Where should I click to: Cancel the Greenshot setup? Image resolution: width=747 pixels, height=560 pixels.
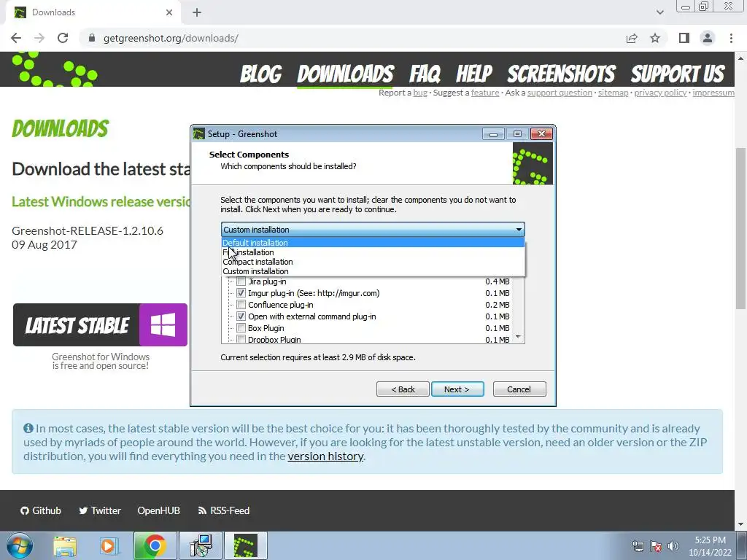[519, 389]
